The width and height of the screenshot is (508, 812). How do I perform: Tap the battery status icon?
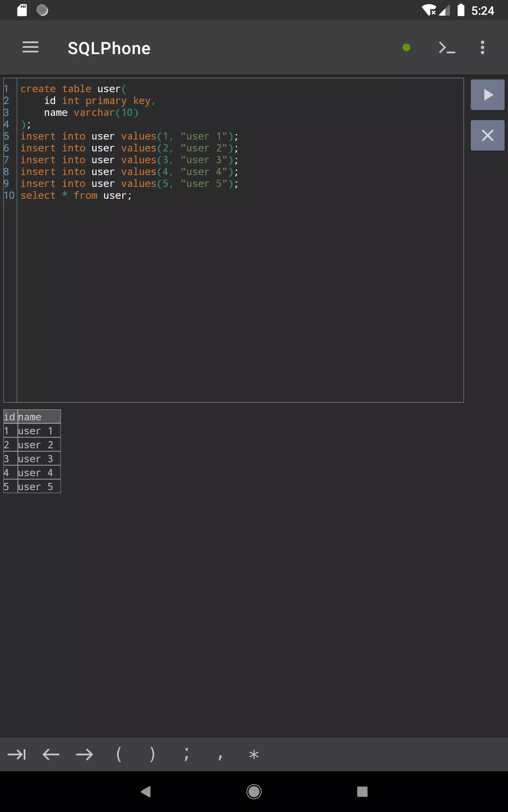pos(461,10)
